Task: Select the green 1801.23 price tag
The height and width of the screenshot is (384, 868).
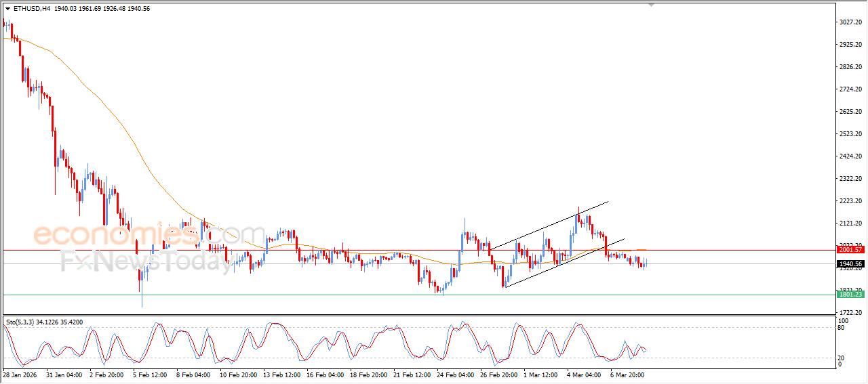Action: tap(850, 295)
